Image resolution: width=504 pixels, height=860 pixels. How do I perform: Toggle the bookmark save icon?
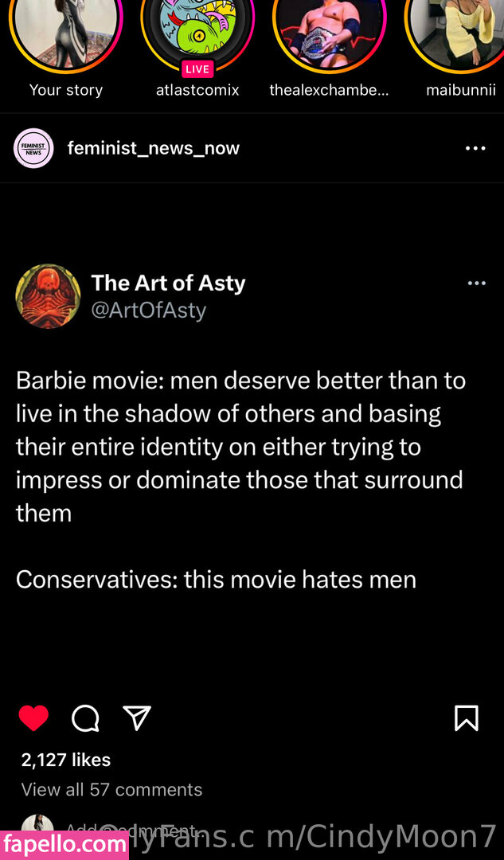466,718
